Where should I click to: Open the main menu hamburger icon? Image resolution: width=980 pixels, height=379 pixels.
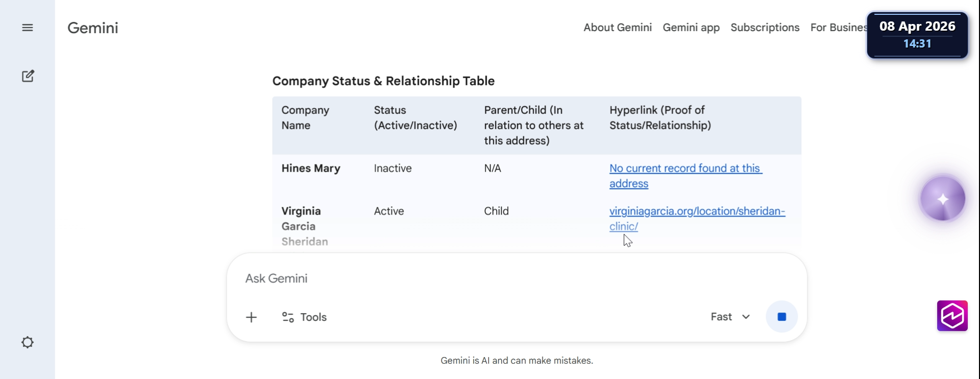pyautogui.click(x=28, y=28)
